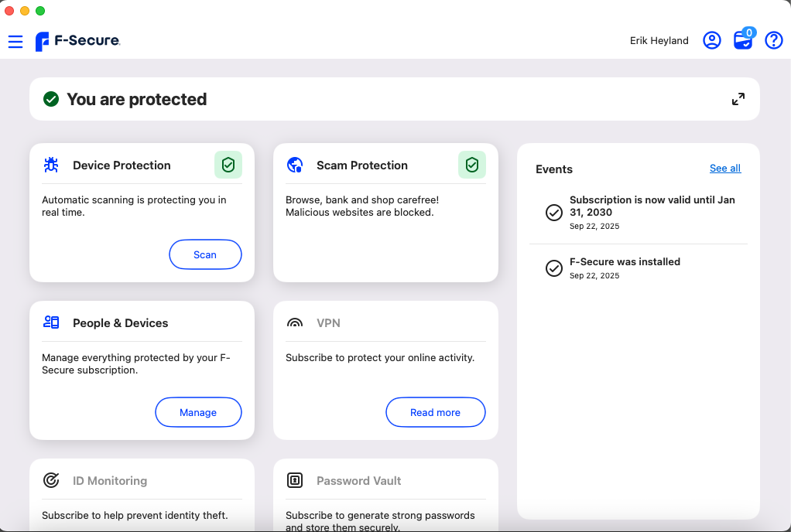Start a scan with Scan button
Viewport: 791px width, 532px height.
(x=205, y=254)
